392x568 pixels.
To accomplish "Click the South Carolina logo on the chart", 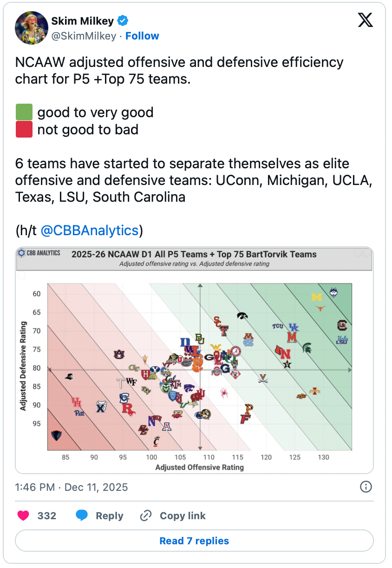I will (342, 325).
